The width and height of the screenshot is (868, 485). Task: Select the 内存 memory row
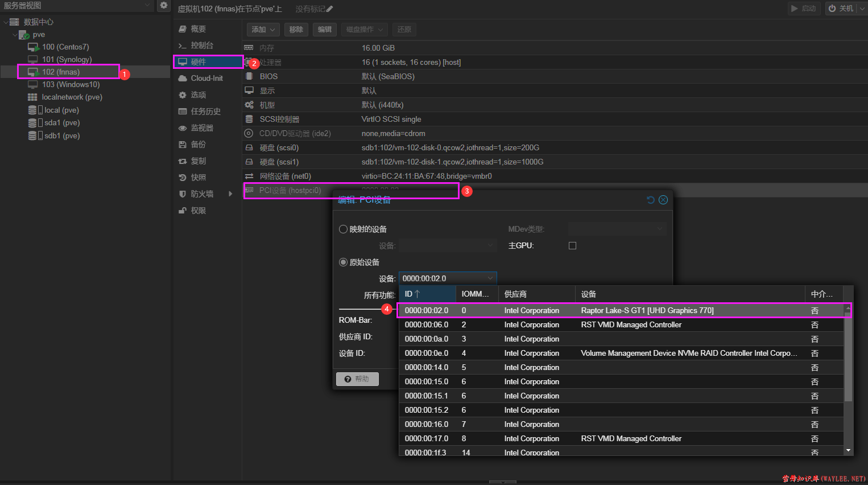[555, 48]
